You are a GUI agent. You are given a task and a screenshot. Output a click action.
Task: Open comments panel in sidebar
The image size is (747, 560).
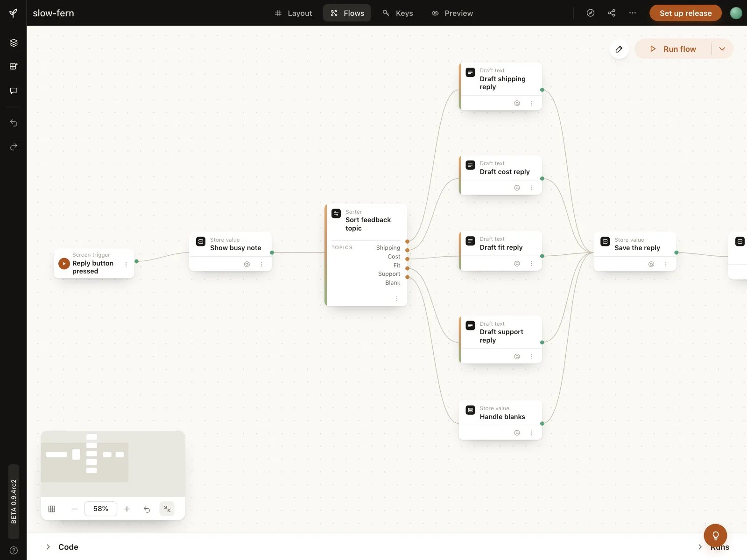tap(14, 91)
